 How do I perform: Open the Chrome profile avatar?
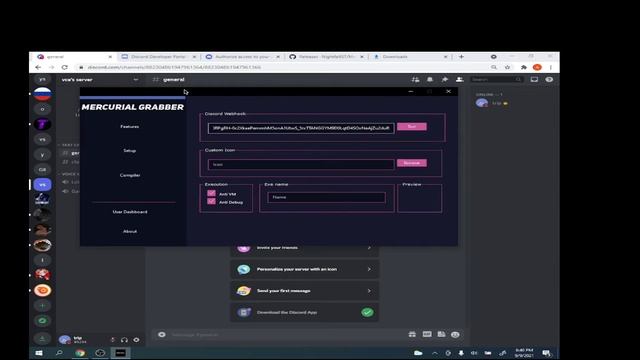click(537, 67)
